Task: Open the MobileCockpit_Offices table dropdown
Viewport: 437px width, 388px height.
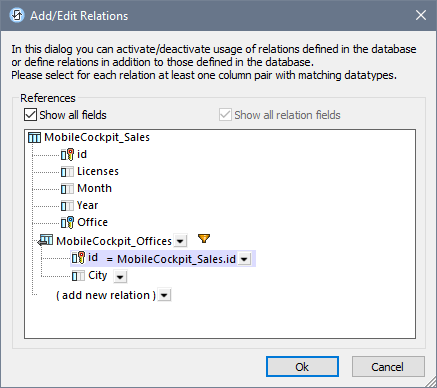Action: 180,241
